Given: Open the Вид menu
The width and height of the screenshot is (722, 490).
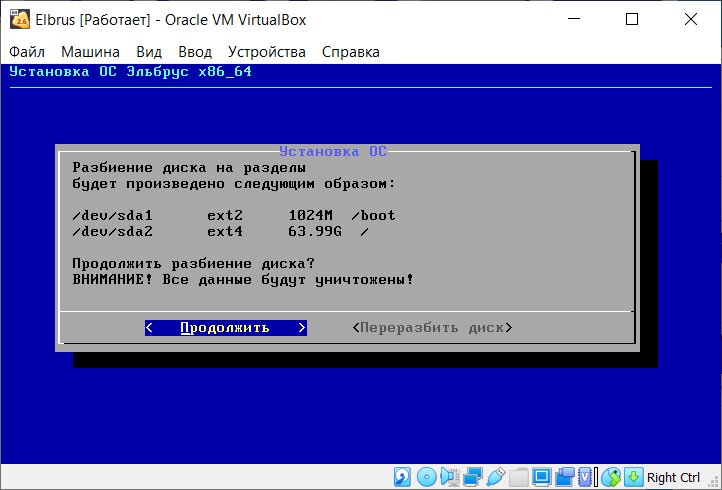Looking at the screenshot, I should (149, 52).
